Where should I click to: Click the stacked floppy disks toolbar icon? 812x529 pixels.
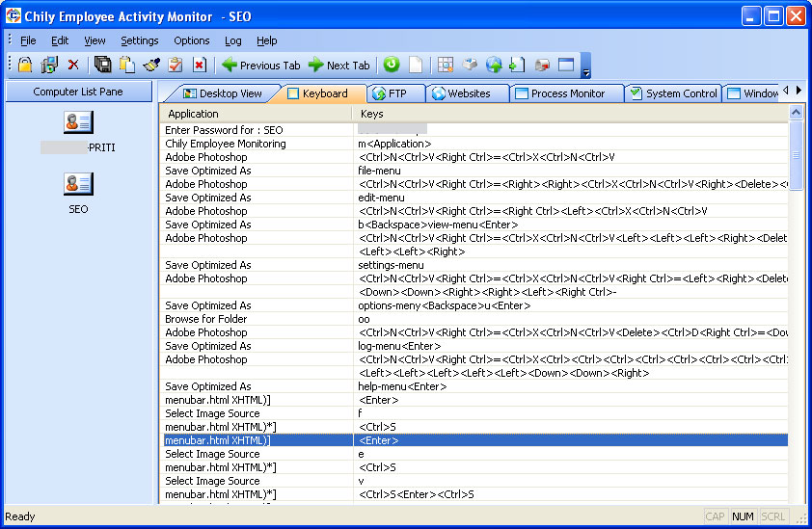pos(102,65)
